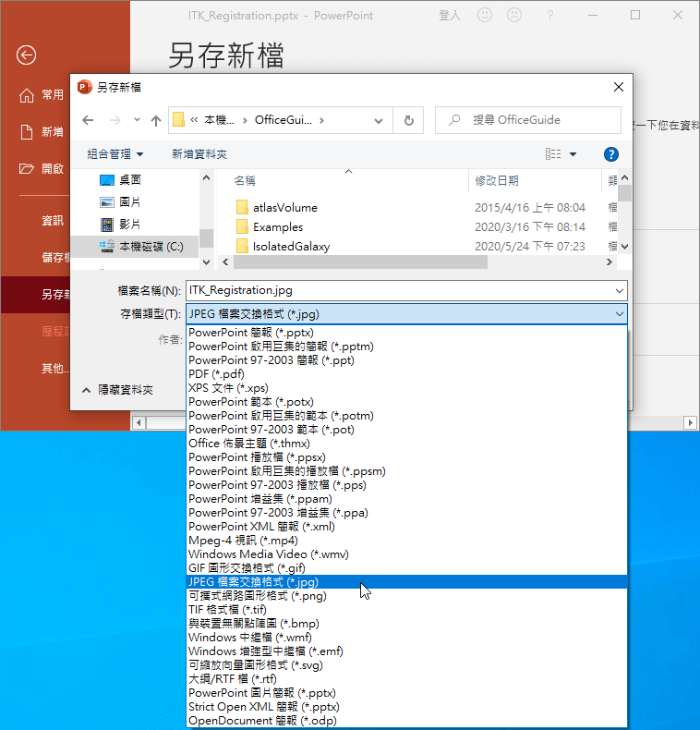Click the frown feedback icon in title bar
This screenshot has width=700, height=730.
tap(513, 15)
